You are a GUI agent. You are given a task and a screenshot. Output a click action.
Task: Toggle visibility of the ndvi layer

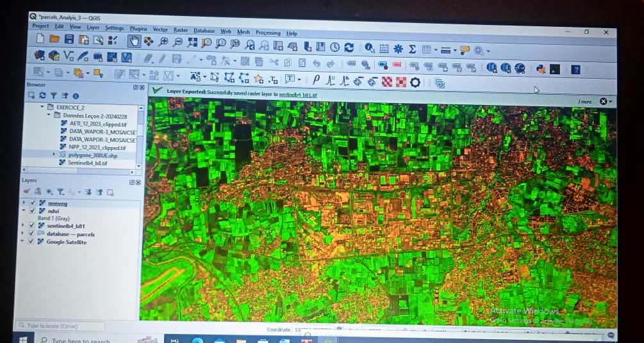pos(33,211)
